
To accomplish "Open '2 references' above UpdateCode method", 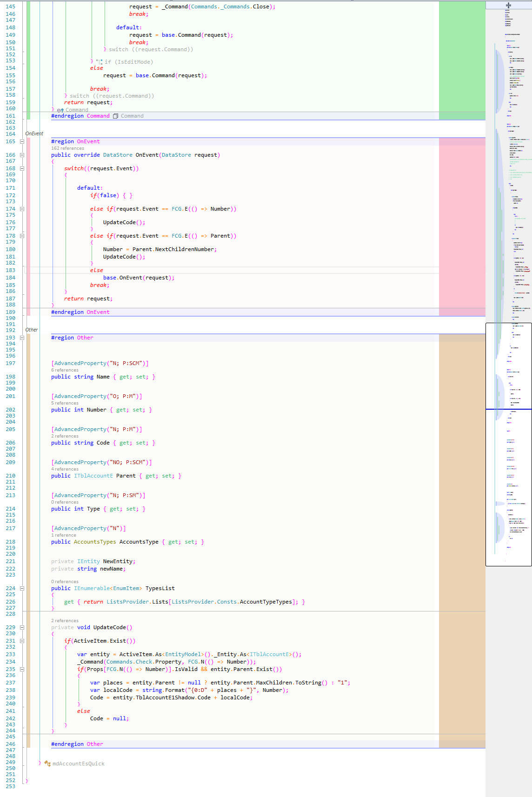I will point(65,621).
